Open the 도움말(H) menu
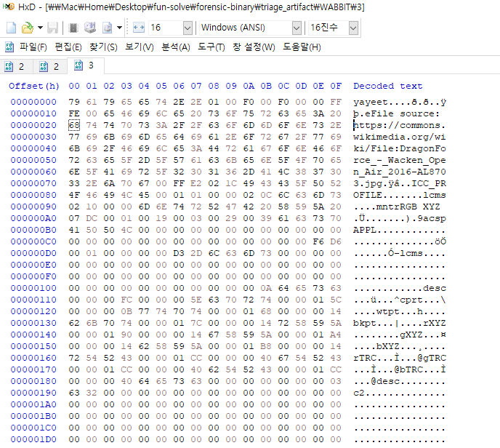The height and width of the screenshot is (448, 500). click(302, 47)
